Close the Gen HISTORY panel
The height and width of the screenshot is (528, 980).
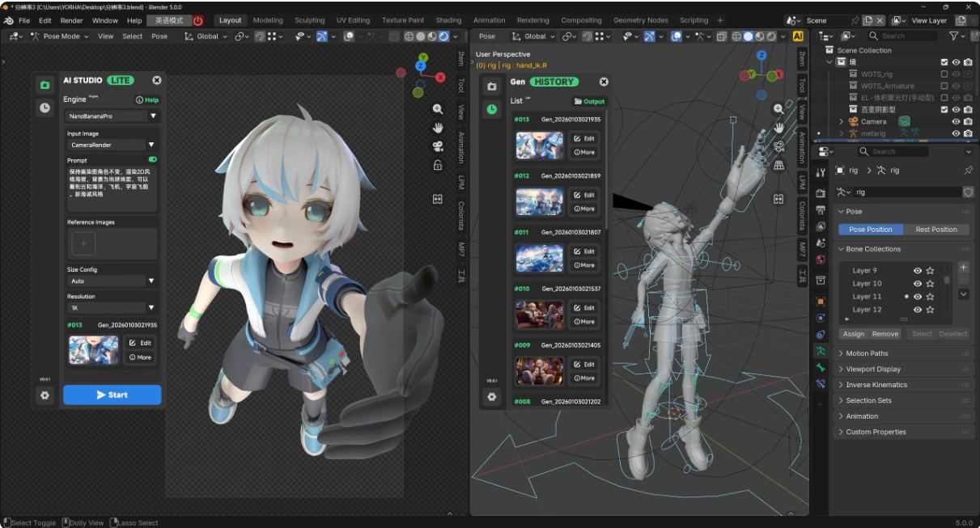coord(604,82)
